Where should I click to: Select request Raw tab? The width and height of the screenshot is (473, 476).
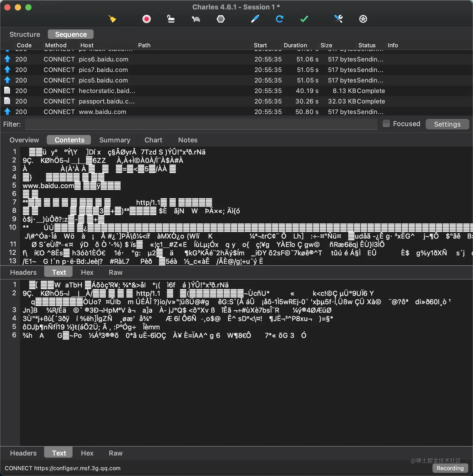click(115, 272)
